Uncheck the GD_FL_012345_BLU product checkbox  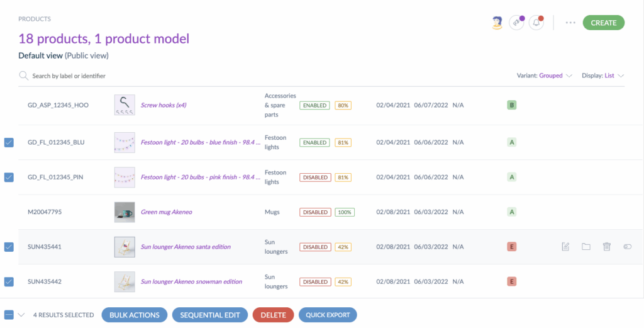tap(9, 142)
